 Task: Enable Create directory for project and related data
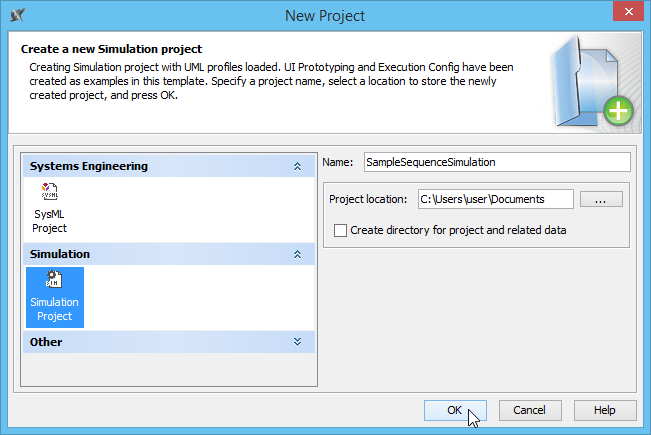coord(341,230)
